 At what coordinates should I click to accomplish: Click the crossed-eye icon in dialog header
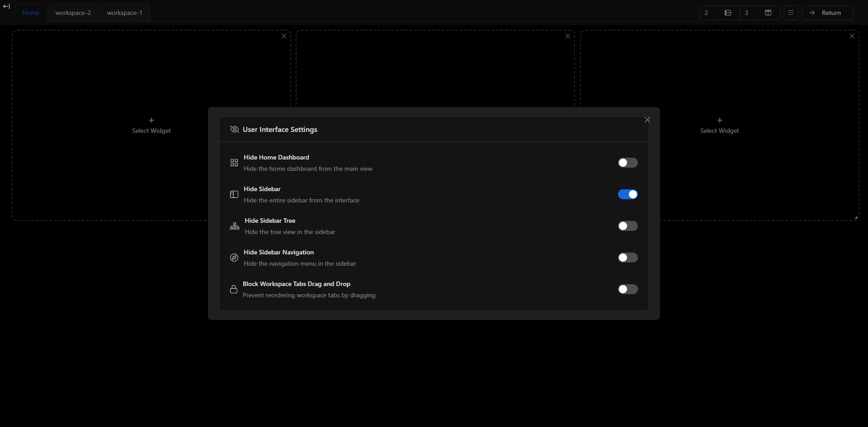click(x=235, y=129)
